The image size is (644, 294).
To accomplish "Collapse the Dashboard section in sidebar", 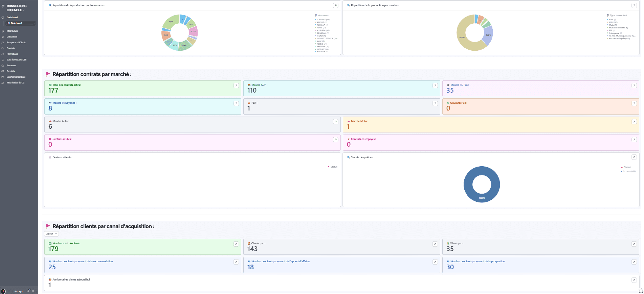I will [12, 18].
